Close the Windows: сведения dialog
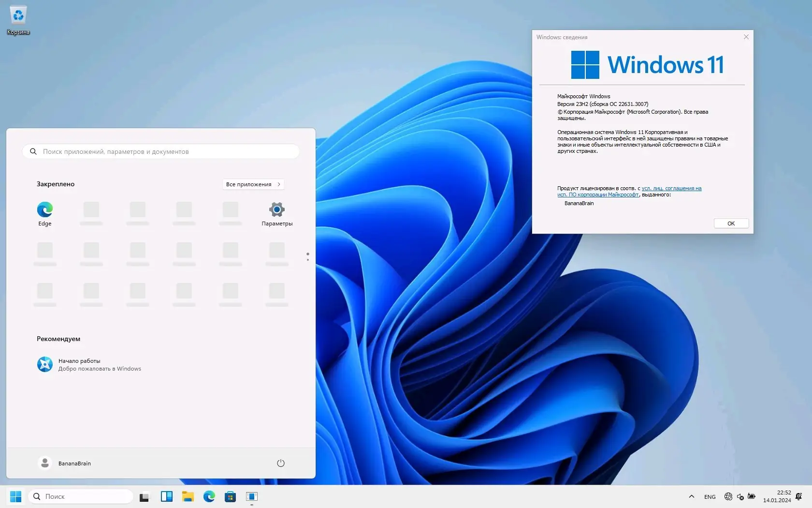The height and width of the screenshot is (508, 812). [x=746, y=37]
